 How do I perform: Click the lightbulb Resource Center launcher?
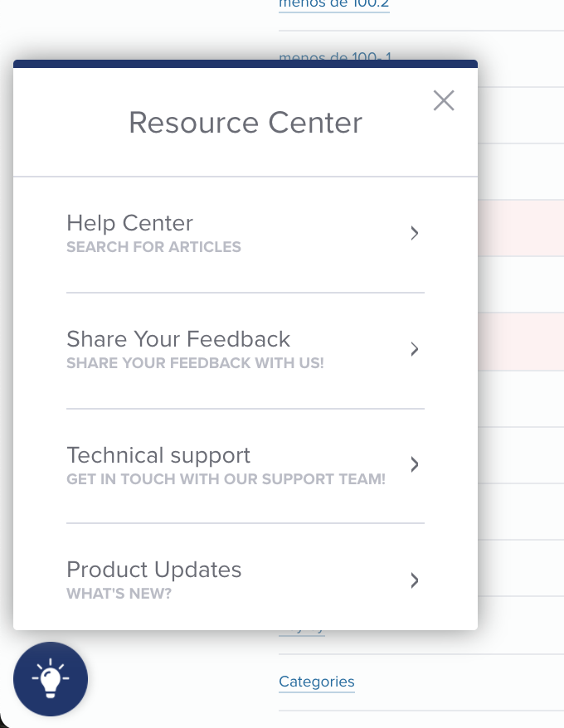point(50,679)
